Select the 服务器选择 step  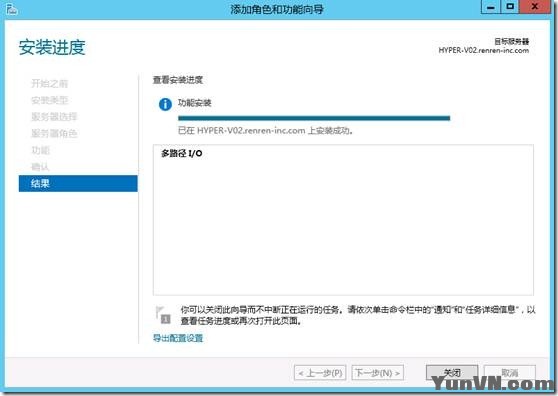[54, 117]
